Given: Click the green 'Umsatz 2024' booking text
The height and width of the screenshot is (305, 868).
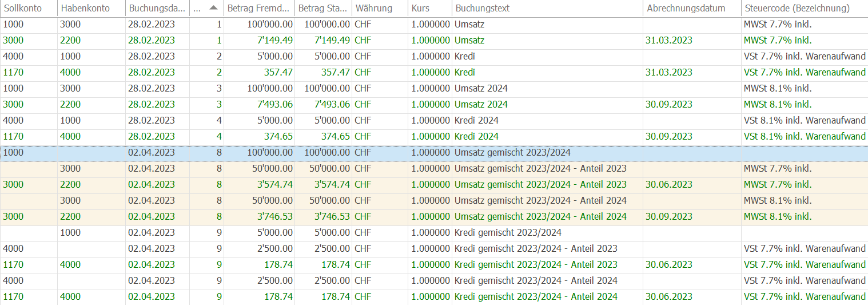Looking at the screenshot, I should click(x=481, y=104).
